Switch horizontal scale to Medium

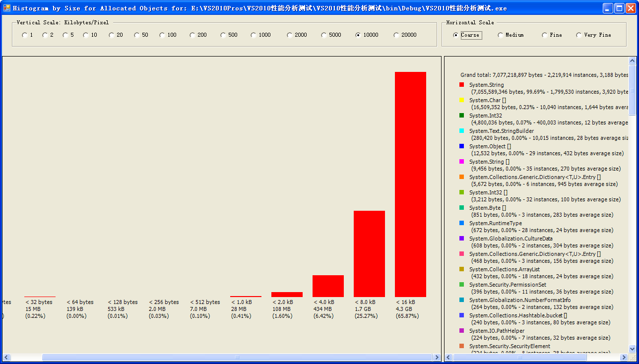[x=511, y=35]
